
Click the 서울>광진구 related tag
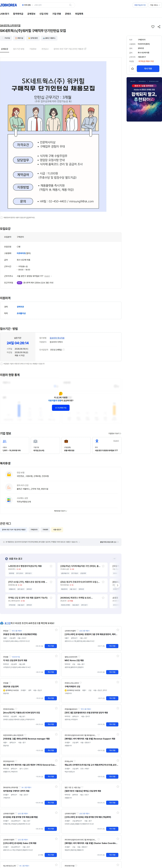pyautogui.click(x=57, y=530)
